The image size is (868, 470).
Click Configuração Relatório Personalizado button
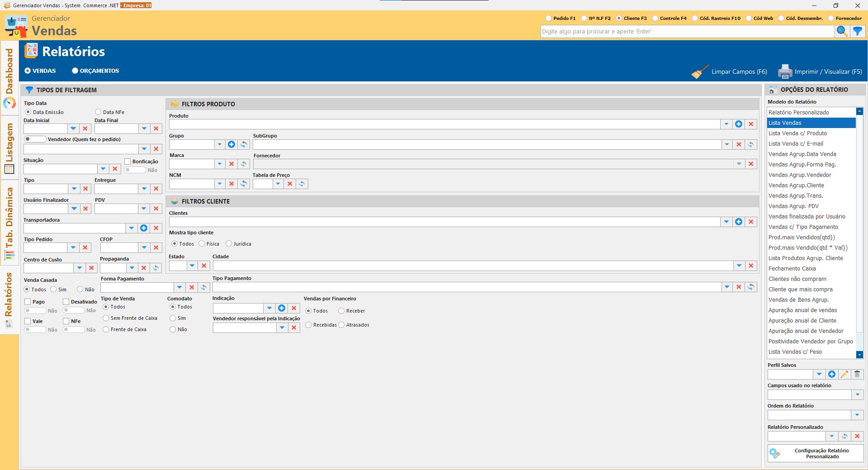point(816,453)
